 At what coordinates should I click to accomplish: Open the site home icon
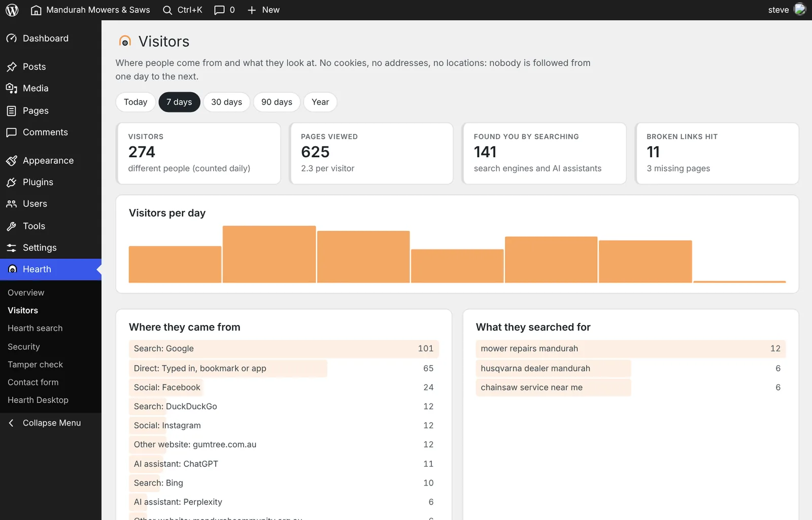(36, 10)
